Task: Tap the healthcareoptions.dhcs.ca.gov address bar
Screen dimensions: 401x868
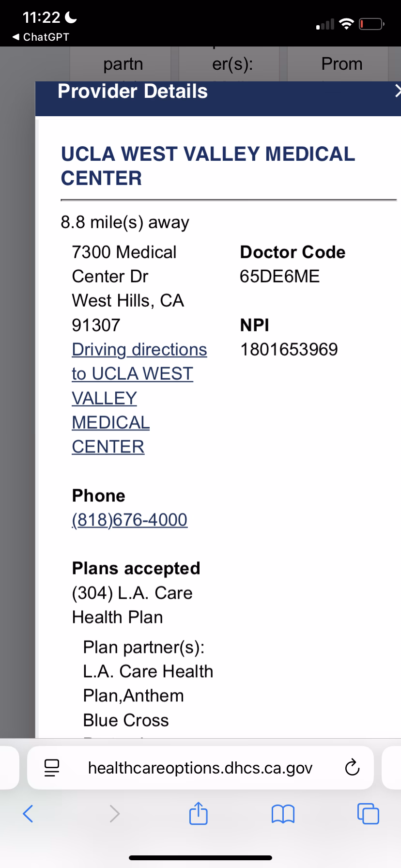Action: click(x=200, y=768)
